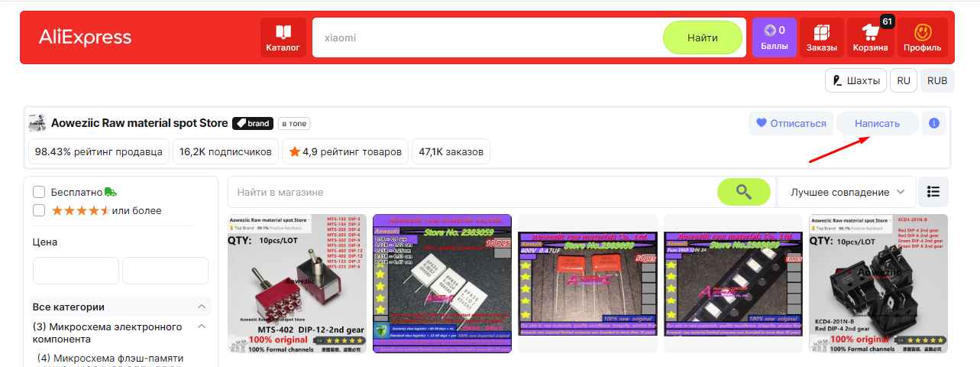Click the Написать message seller button

tap(877, 123)
